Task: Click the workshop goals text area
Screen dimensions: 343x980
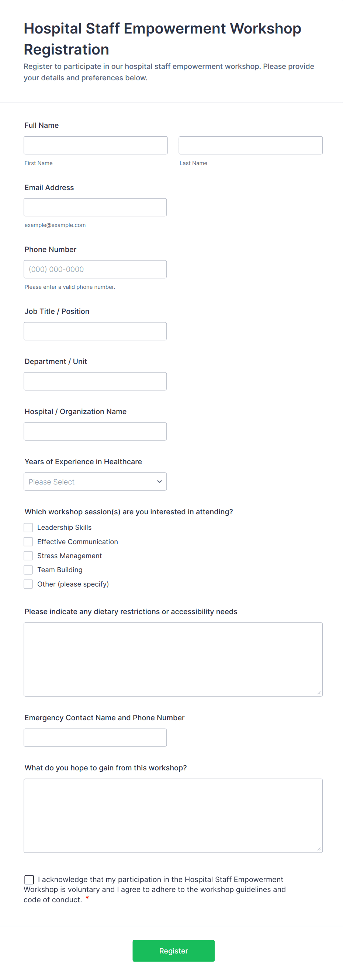Action: click(x=173, y=816)
